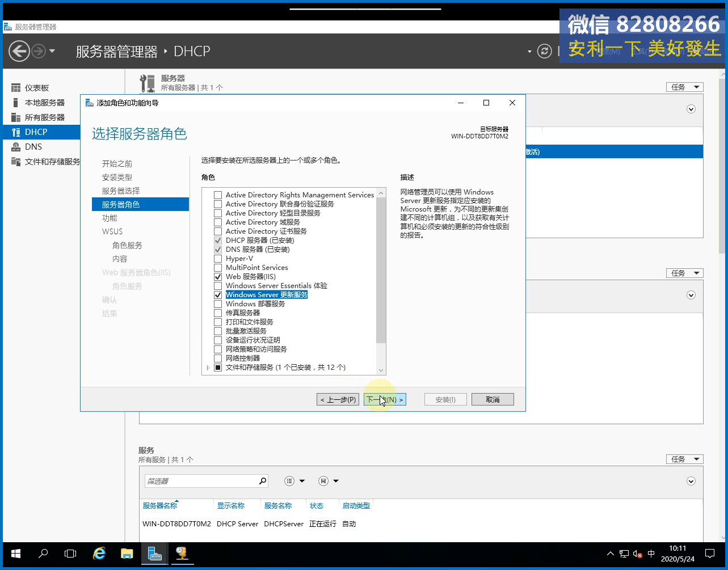This screenshot has width=728, height=570.
Task: Go to 安装类型 wizard step
Action: tap(117, 177)
